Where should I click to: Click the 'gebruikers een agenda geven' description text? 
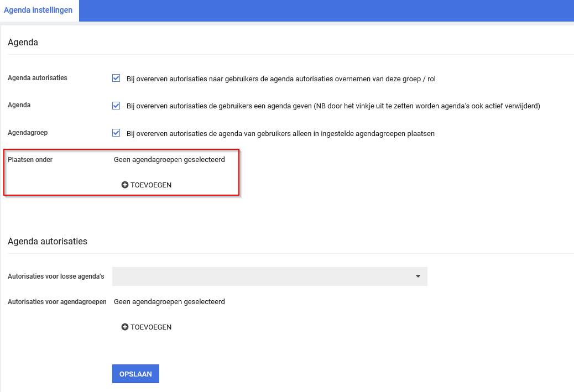[x=333, y=106]
